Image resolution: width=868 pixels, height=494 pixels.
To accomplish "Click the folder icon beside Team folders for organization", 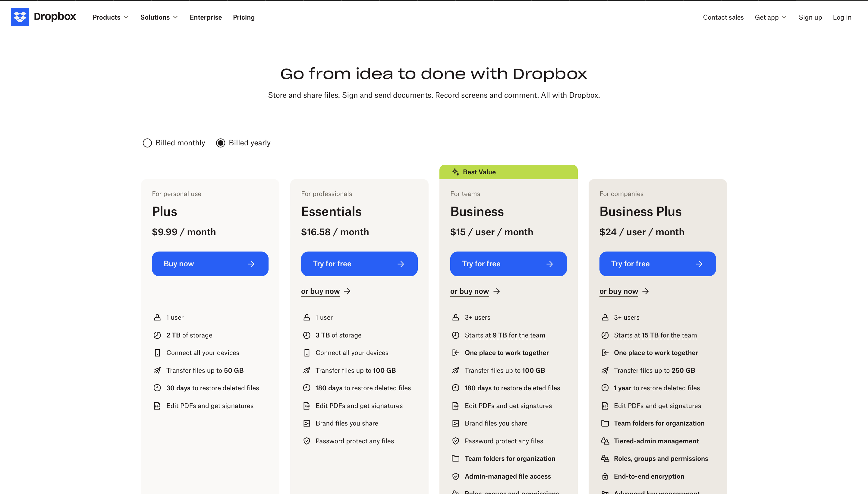I will coord(456,458).
